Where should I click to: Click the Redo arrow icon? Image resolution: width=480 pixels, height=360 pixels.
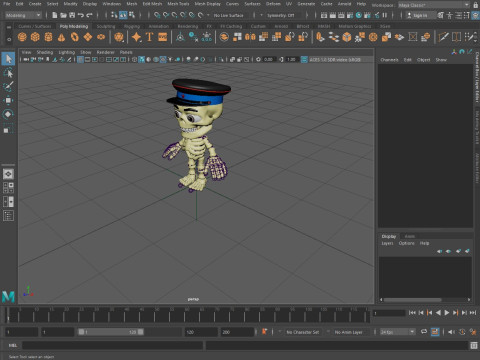(x=89, y=15)
